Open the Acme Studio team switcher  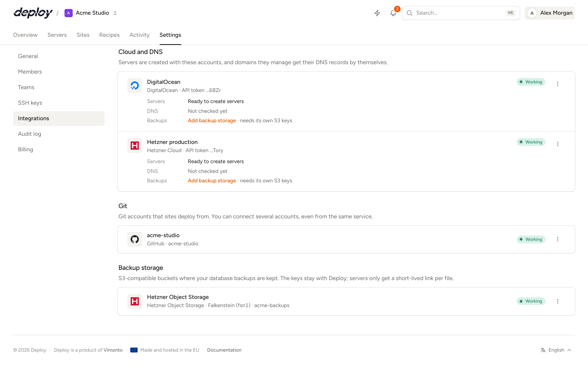(x=91, y=13)
